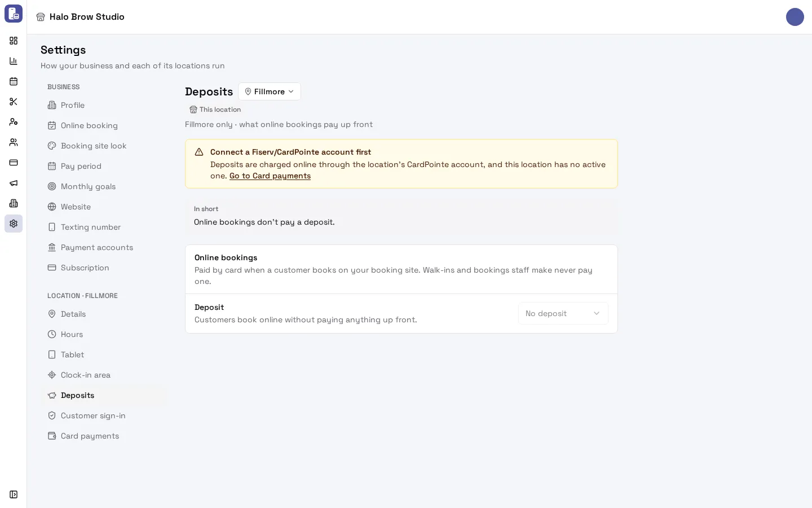Go to Online booking settings
Screen dimensions: 812x508
click(104, 125)
